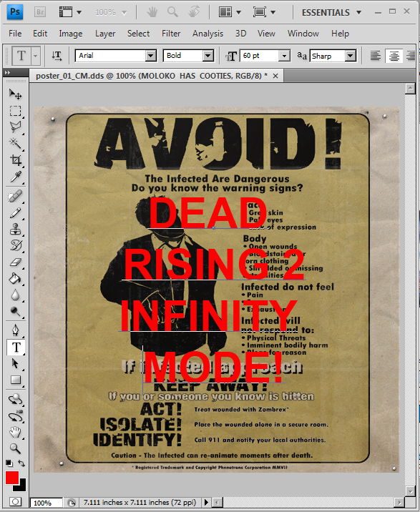Click the Photoshop Ps logo icon
The width and height of the screenshot is (420, 512).
point(15,12)
